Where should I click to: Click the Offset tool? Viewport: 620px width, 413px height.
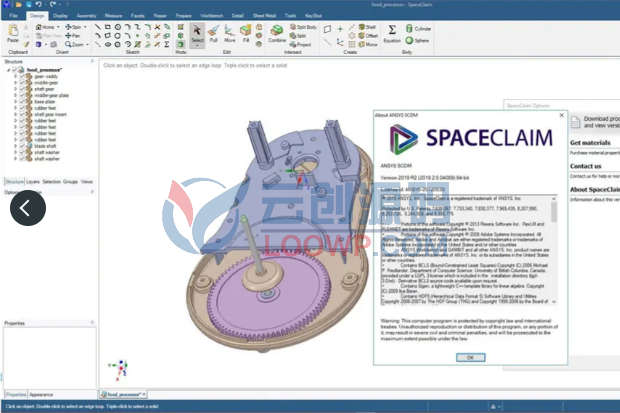pyautogui.click(x=368, y=36)
